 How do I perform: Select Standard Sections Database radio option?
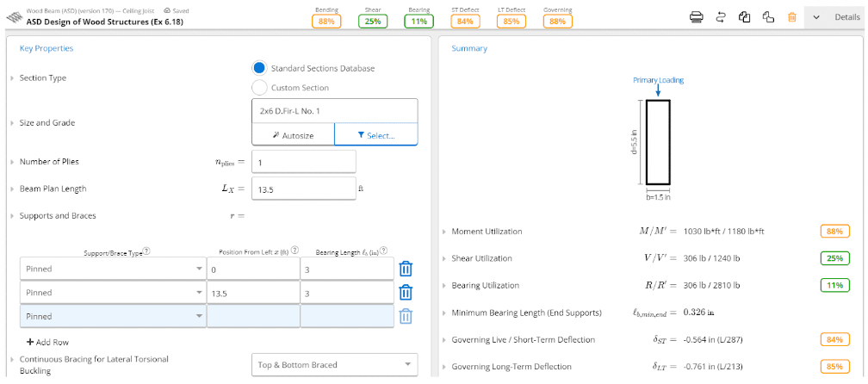tap(259, 68)
